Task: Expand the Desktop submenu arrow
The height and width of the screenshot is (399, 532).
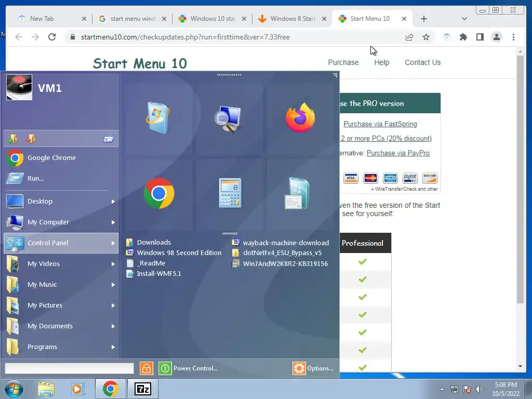Action: tap(113, 202)
